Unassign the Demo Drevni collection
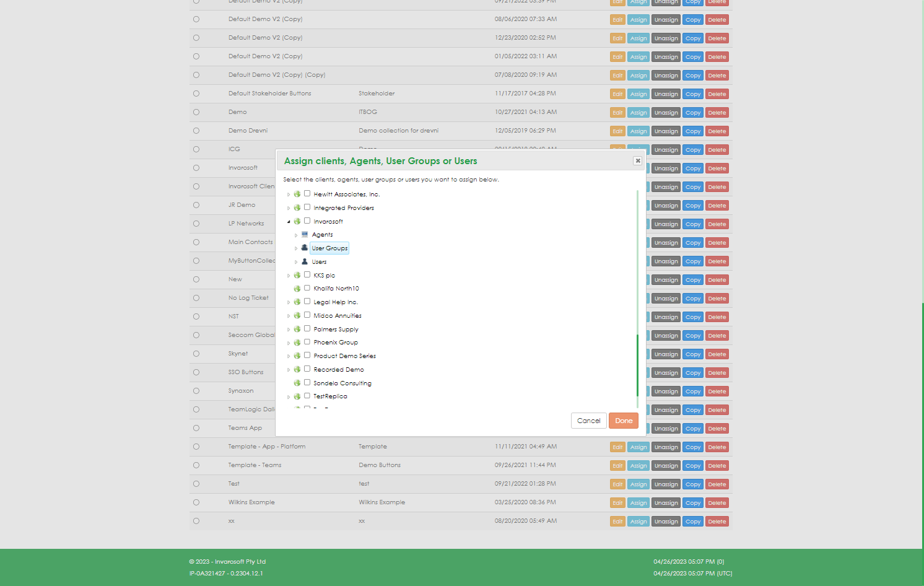 click(x=666, y=131)
